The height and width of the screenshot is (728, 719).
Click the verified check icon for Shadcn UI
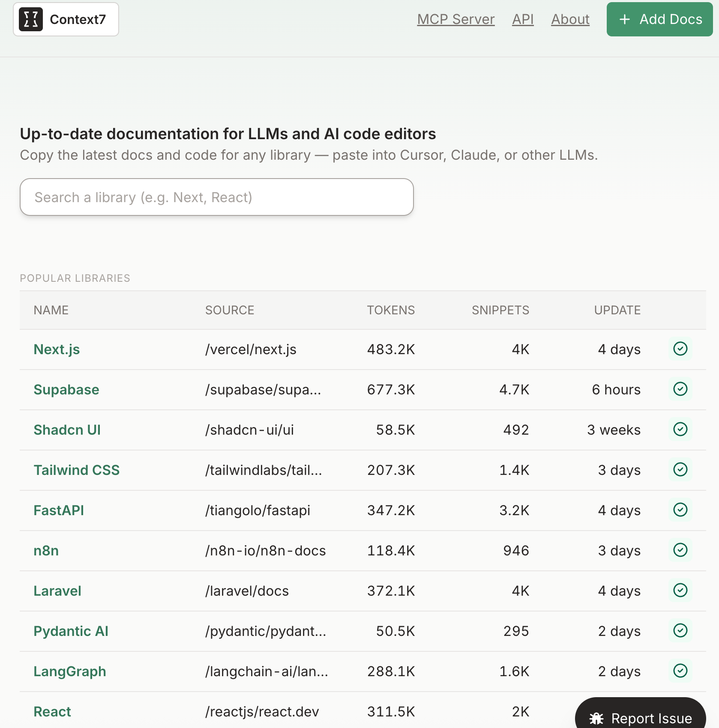pyautogui.click(x=680, y=429)
